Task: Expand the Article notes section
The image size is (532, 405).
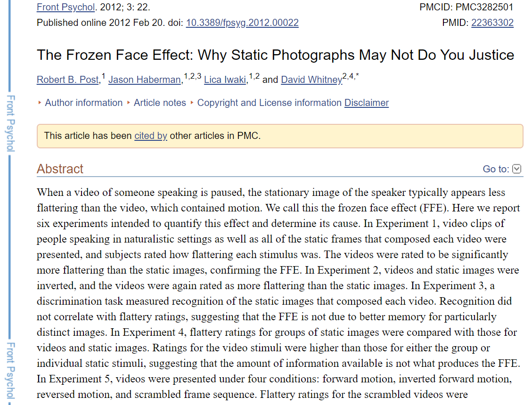Action: [160, 103]
